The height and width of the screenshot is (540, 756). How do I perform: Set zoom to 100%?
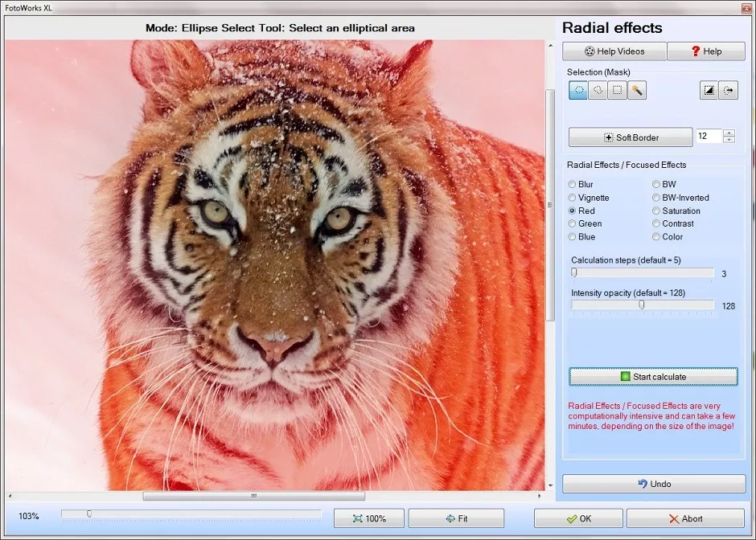tap(368, 518)
